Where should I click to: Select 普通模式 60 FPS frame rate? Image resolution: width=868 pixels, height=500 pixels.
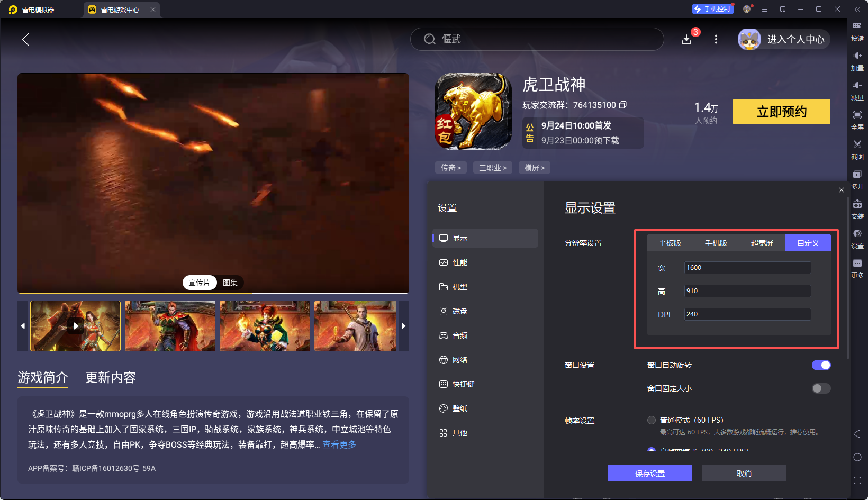point(652,420)
